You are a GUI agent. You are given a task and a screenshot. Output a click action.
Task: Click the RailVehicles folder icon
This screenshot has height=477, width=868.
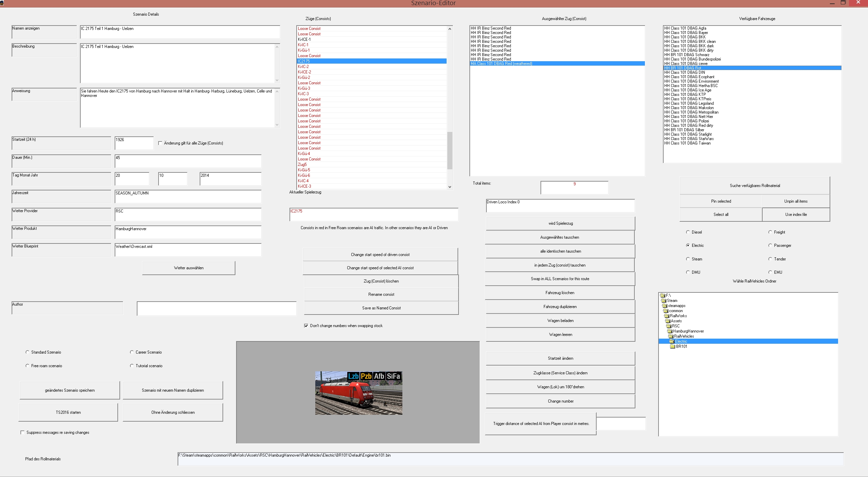click(x=671, y=336)
